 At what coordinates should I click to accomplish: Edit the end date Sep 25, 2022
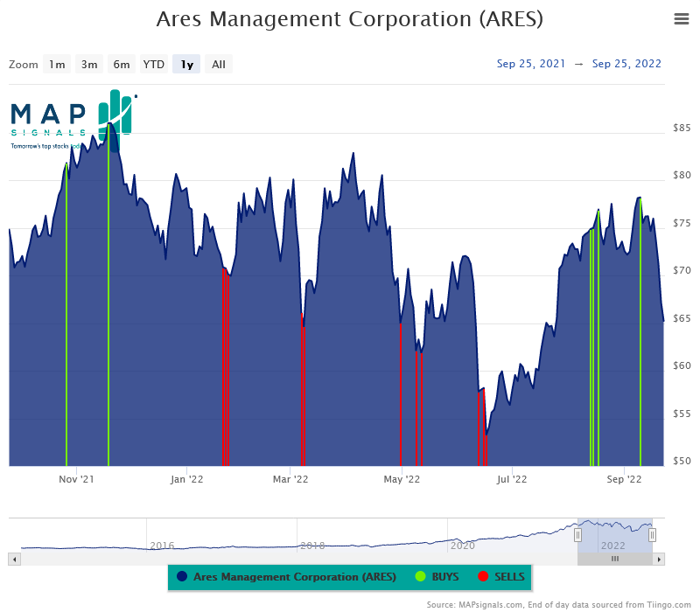626,64
